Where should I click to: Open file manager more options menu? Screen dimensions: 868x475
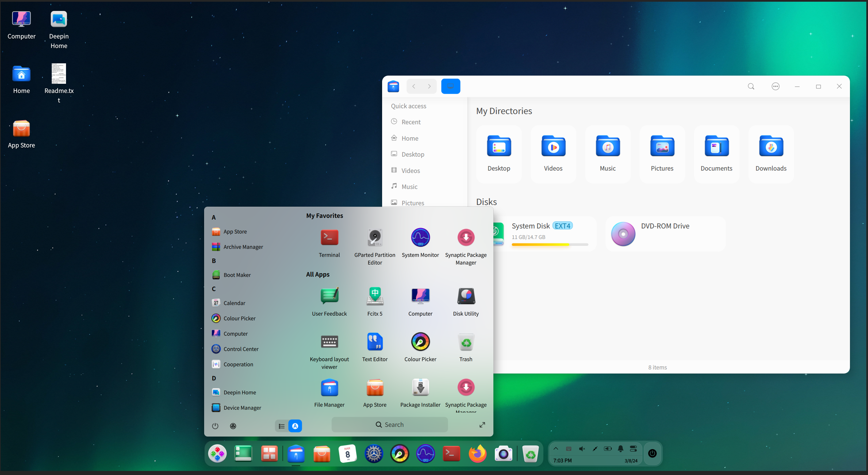tap(775, 86)
